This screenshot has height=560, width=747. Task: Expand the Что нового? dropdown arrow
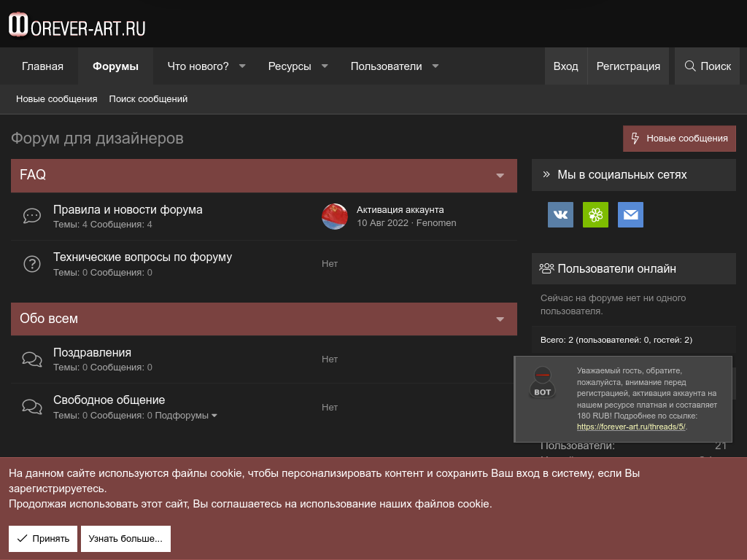tap(242, 66)
